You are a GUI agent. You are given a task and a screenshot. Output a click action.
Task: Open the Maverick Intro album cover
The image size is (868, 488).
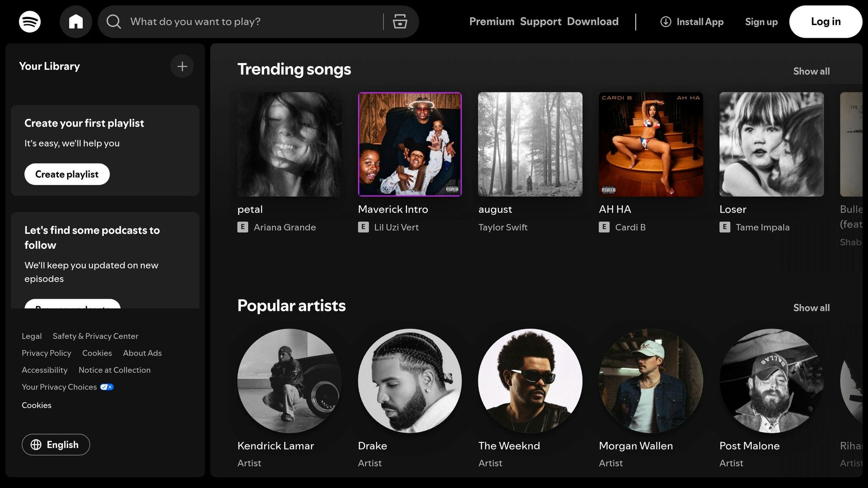(x=410, y=144)
